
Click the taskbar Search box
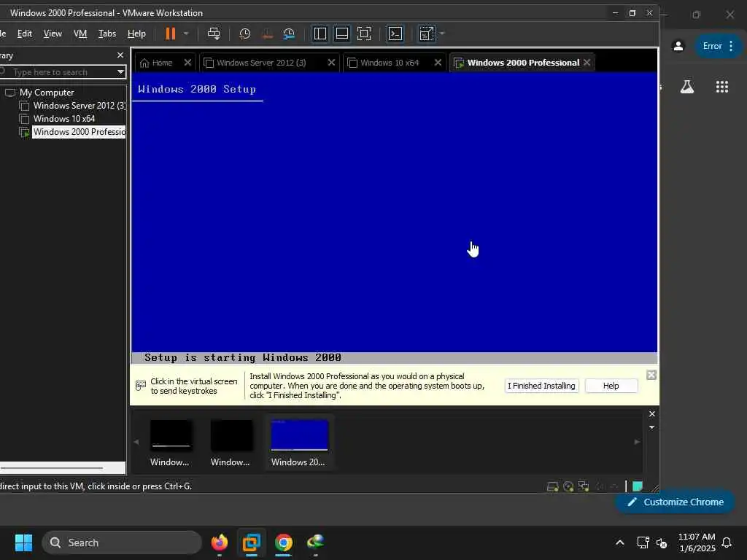pos(122,542)
